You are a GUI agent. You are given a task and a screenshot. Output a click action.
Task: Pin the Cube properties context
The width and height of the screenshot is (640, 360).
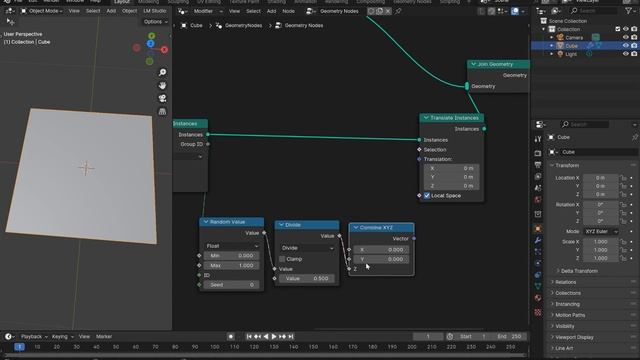coord(635,138)
